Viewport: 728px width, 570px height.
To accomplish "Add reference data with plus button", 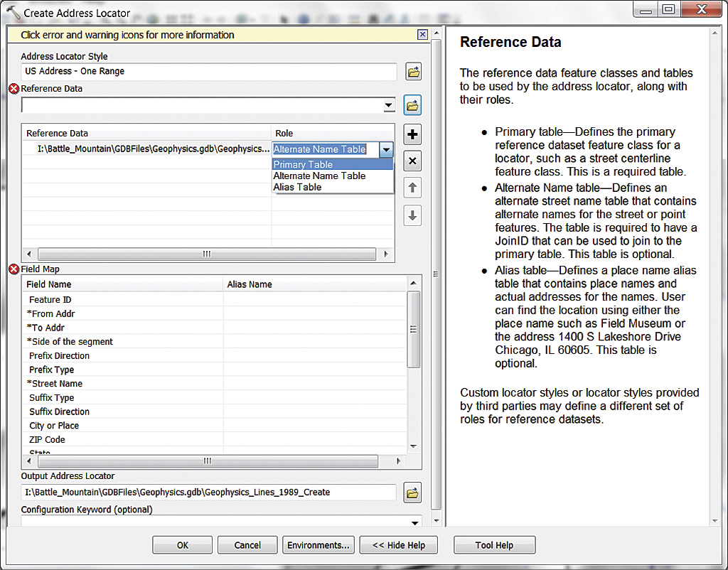I will pyautogui.click(x=412, y=134).
